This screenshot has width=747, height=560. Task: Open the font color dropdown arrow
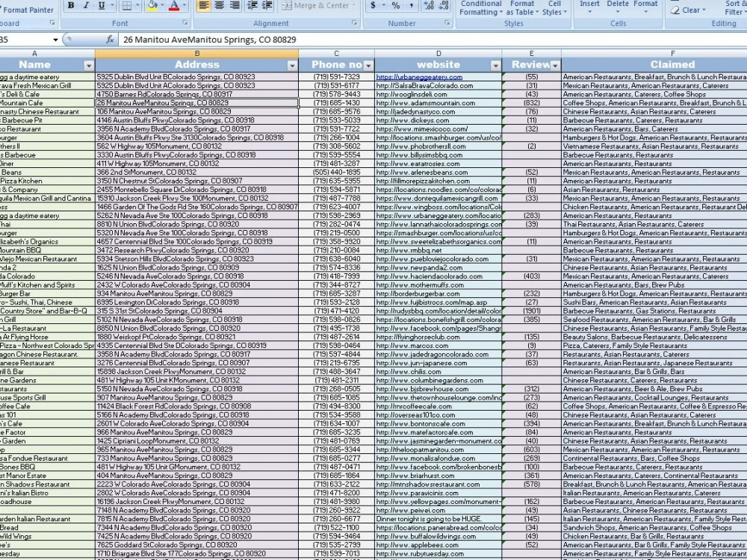point(185,6)
